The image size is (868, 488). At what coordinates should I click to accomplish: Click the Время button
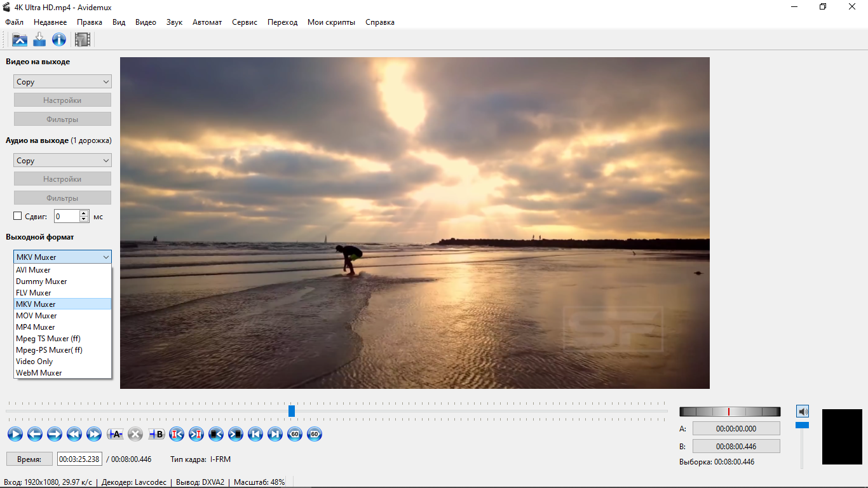(x=29, y=459)
